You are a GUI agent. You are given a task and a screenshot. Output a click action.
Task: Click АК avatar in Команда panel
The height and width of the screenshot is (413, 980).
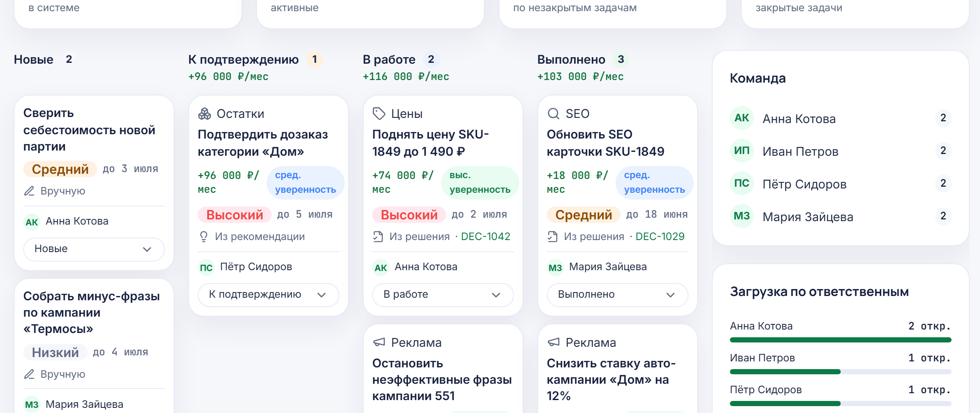coord(742,118)
